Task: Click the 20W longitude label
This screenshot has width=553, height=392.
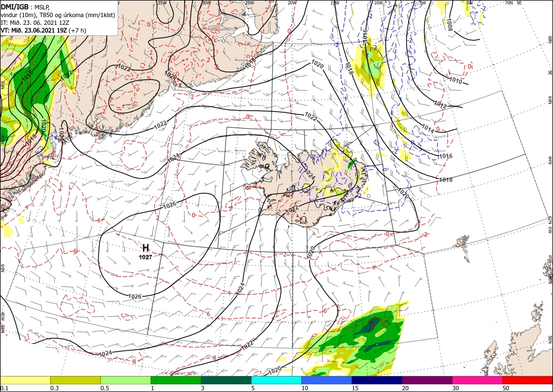Action: (291, 3)
